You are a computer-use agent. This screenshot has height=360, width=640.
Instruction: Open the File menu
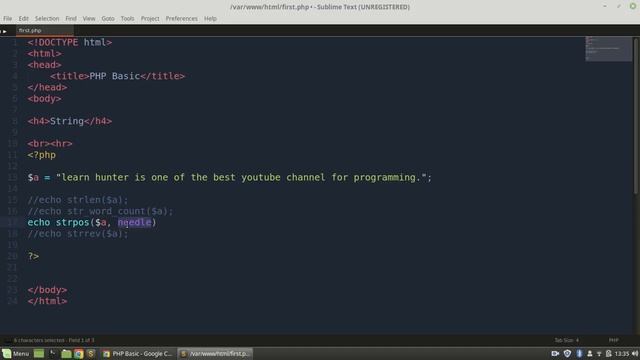coord(7,18)
